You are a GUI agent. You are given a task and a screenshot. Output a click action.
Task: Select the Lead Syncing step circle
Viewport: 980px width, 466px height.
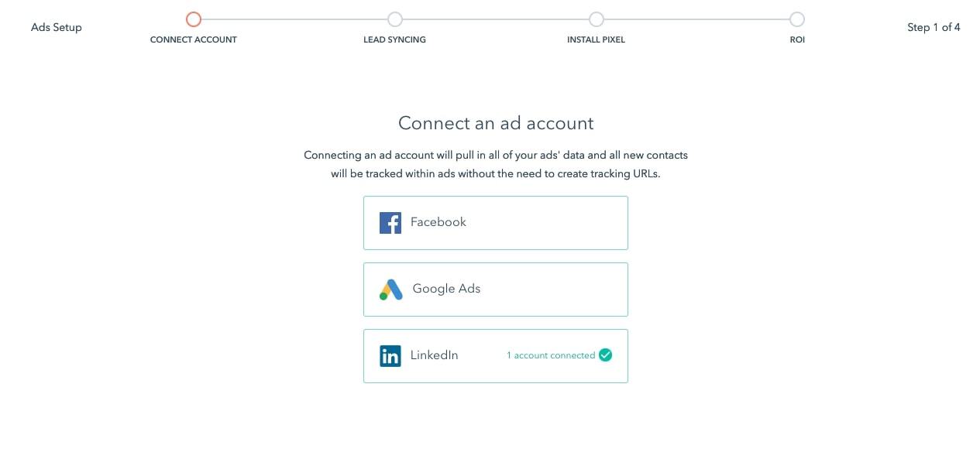[394, 19]
